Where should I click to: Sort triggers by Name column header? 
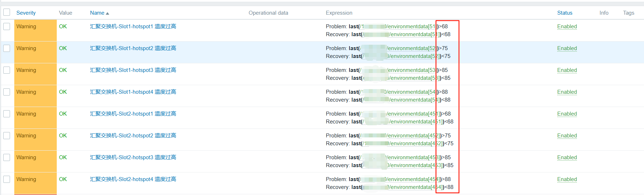(x=97, y=13)
